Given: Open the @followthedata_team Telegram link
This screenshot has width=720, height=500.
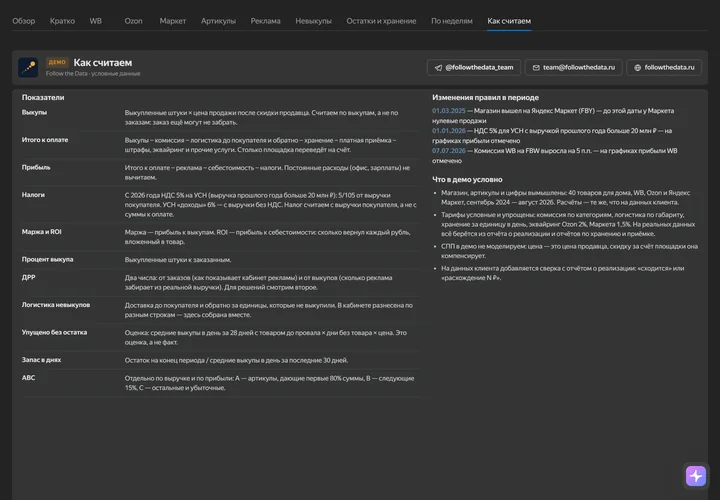Looking at the screenshot, I should [473, 67].
